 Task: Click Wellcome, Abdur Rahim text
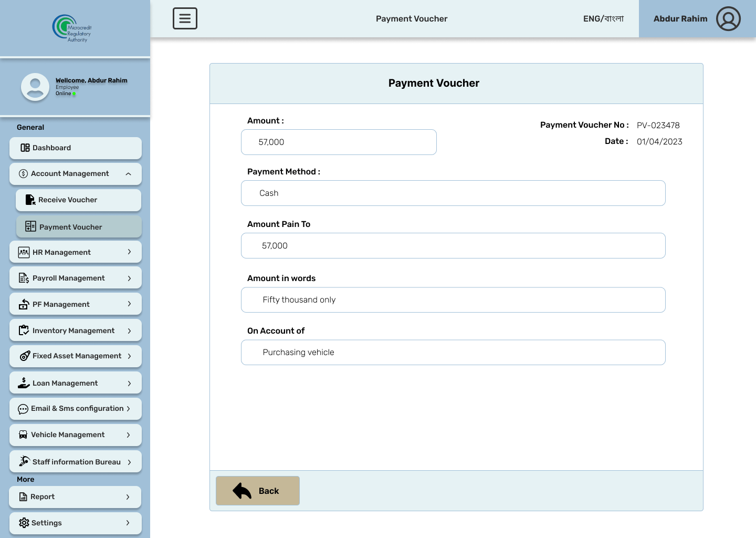91,80
